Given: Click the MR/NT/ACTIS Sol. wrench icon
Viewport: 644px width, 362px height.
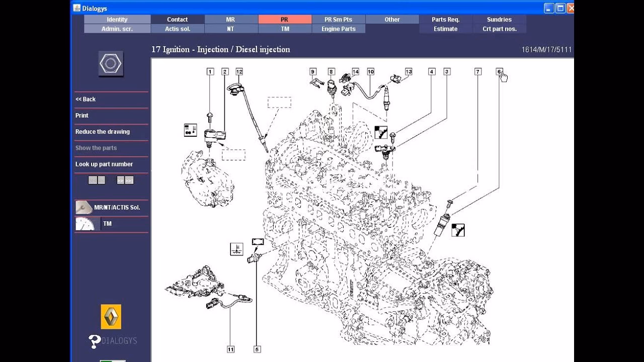Looking at the screenshot, I should 84,207.
